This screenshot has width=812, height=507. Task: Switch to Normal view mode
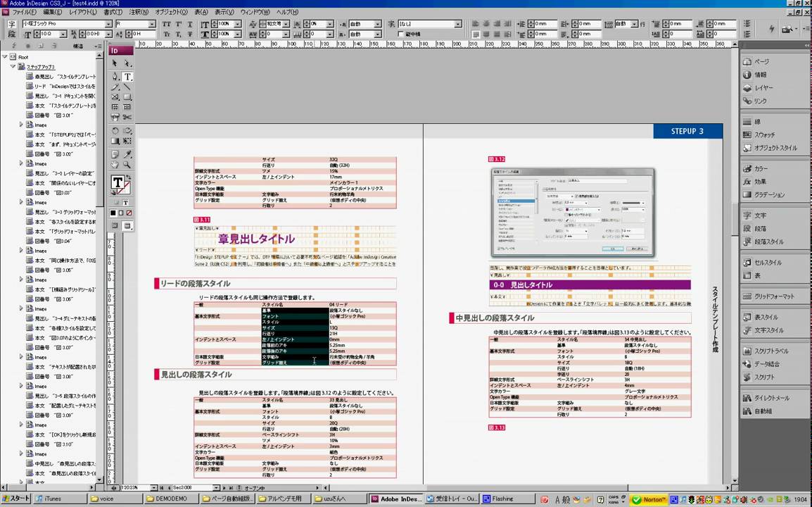coord(115,225)
